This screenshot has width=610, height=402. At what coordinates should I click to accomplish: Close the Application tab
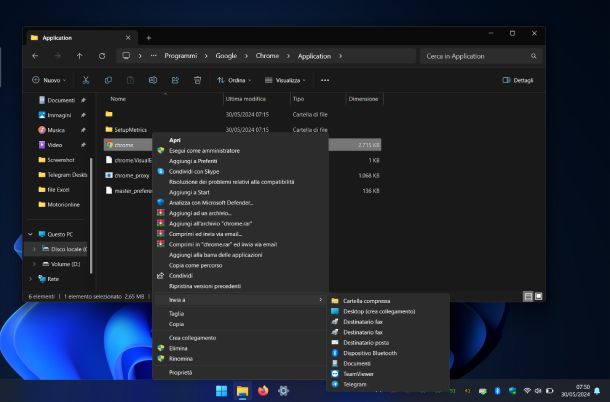point(128,38)
